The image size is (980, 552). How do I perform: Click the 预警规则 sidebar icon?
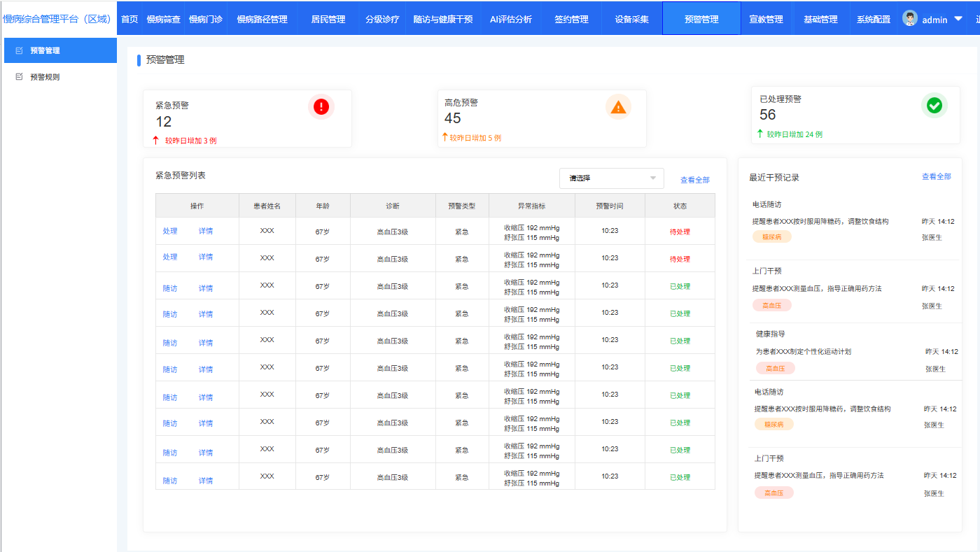click(x=19, y=77)
